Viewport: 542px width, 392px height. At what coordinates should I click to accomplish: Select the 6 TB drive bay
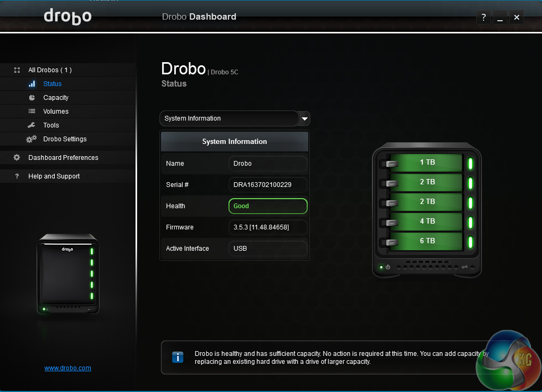coord(427,241)
